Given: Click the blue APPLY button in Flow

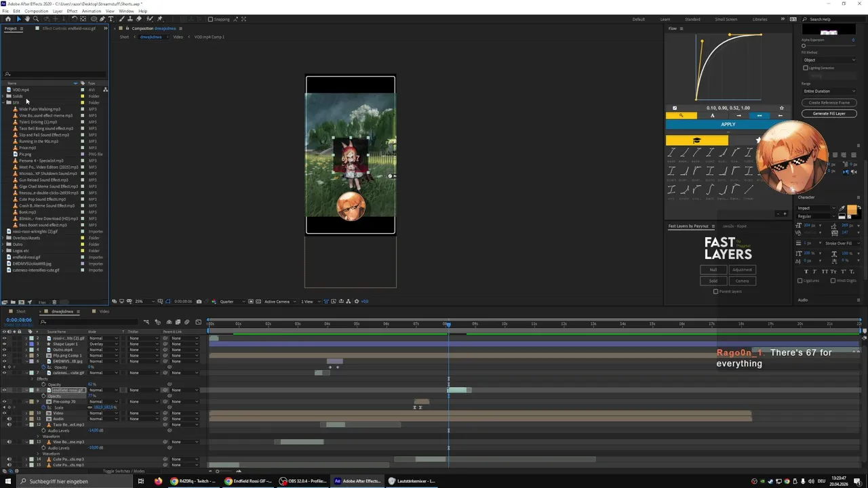Looking at the screenshot, I should coord(728,124).
